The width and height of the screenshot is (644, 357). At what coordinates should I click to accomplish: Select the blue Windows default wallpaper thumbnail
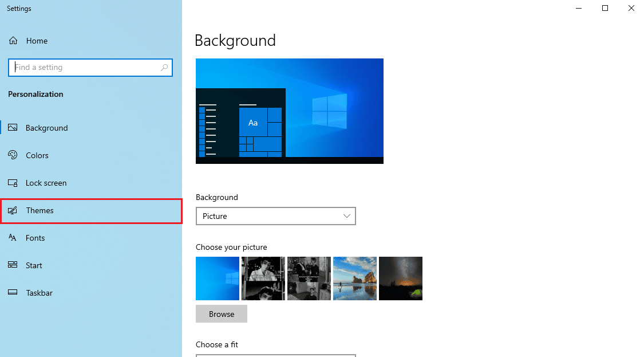tap(218, 278)
